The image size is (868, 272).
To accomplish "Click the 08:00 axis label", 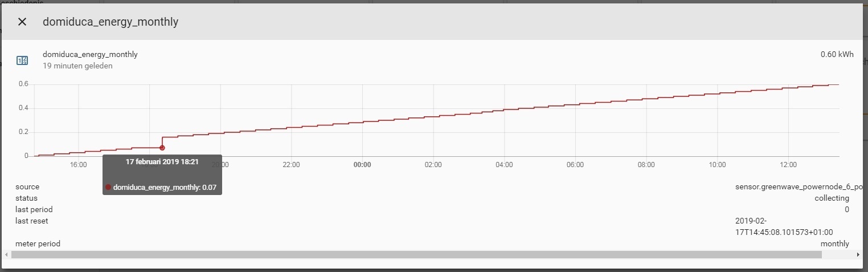I will coord(646,165).
